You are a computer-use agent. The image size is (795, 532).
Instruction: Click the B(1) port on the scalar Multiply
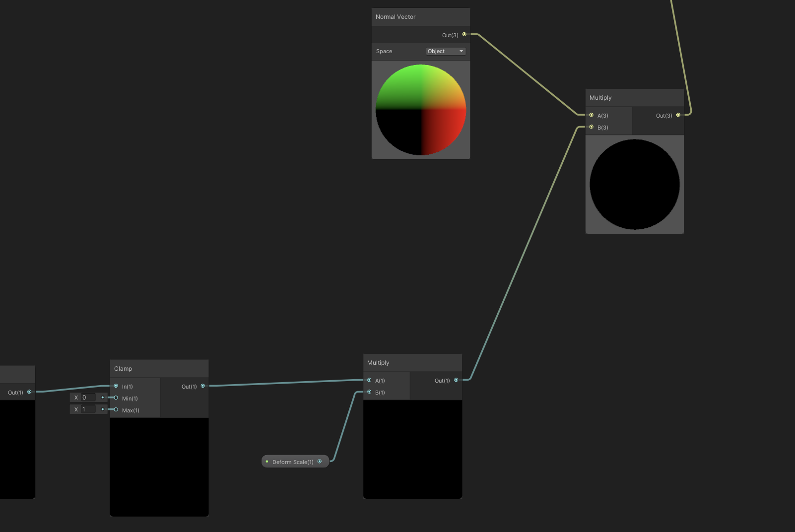click(x=370, y=392)
